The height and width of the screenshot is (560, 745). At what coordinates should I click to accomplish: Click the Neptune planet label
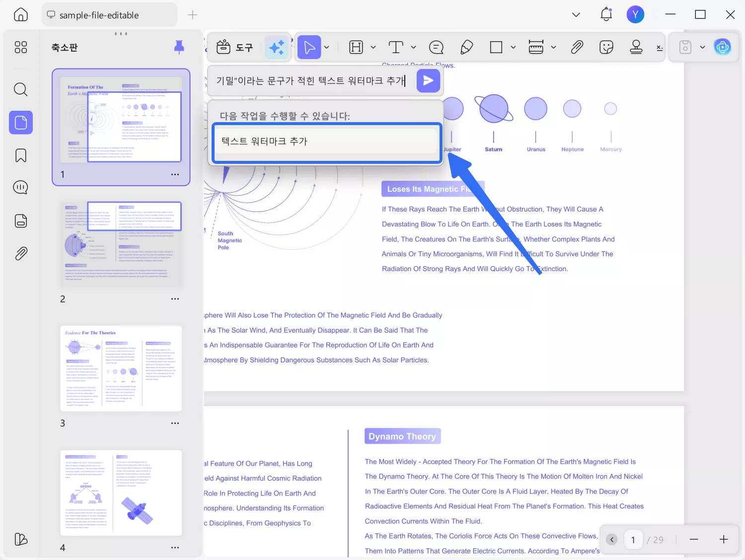point(573,149)
